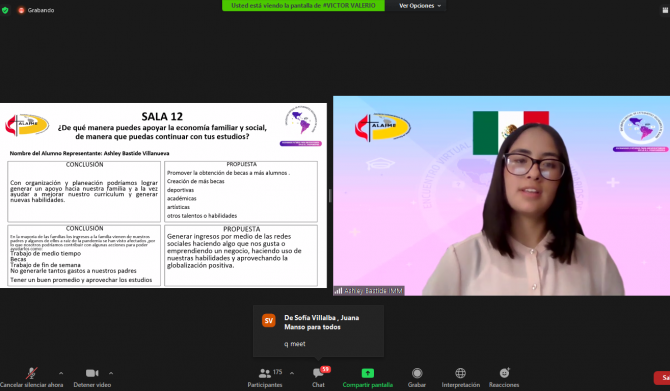The image size is (670, 391).
Task: Click the red Salir button
Action: (x=662, y=378)
